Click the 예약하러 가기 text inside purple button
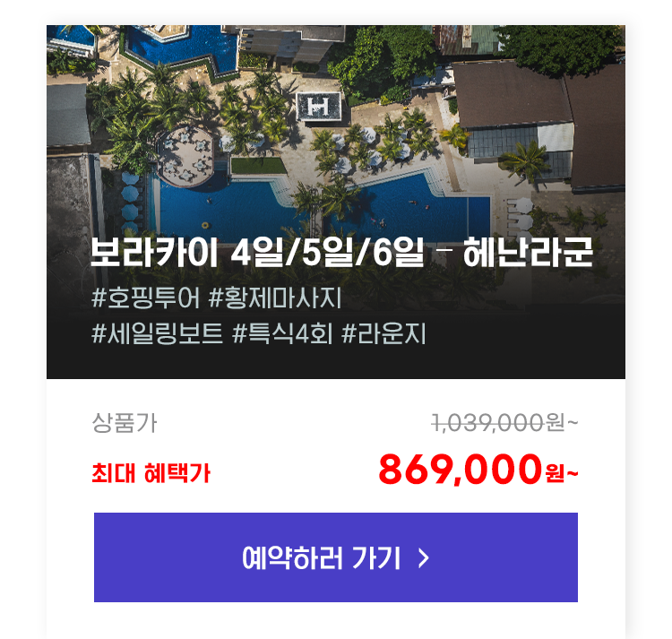The image size is (672, 639). (322, 558)
